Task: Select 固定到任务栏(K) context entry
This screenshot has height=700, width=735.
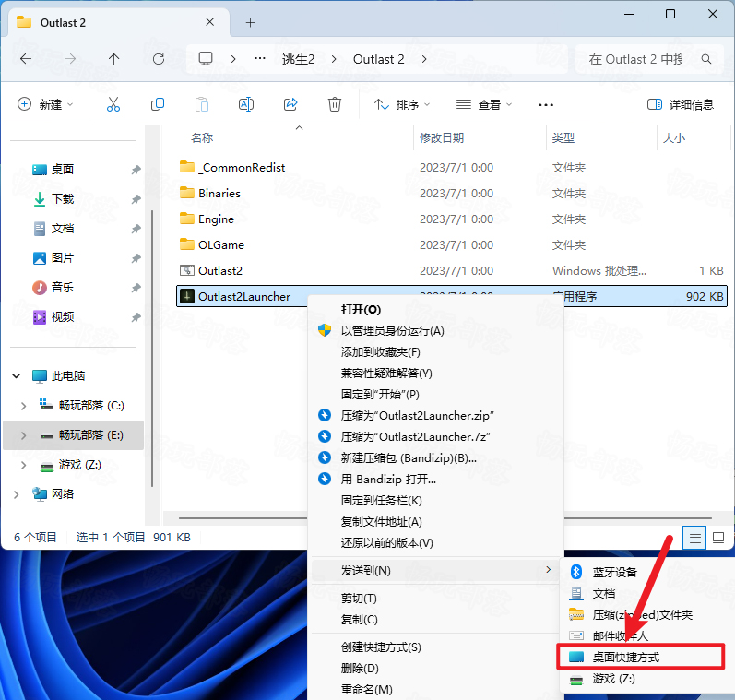Action: coord(381,500)
